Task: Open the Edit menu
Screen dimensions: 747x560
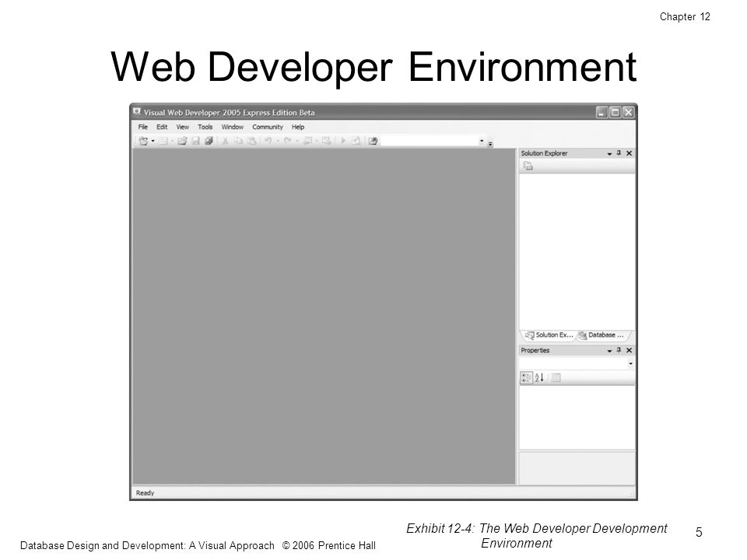Action: (162, 127)
